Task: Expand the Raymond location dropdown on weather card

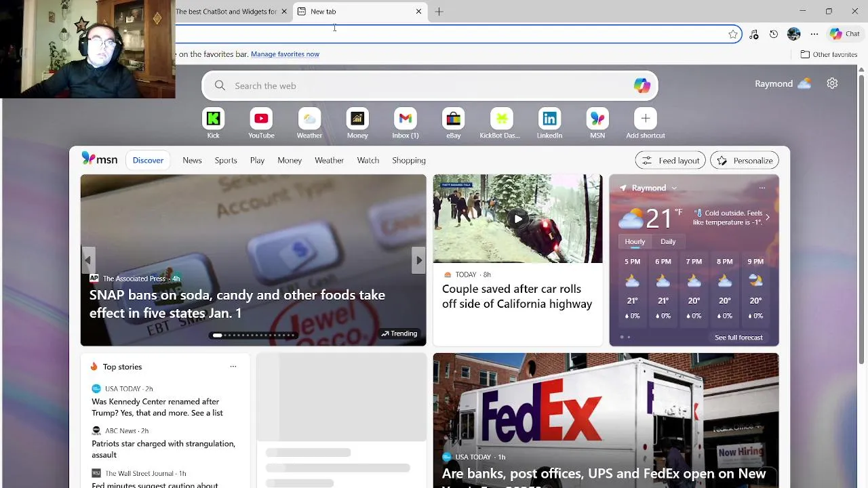Action: pos(673,188)
